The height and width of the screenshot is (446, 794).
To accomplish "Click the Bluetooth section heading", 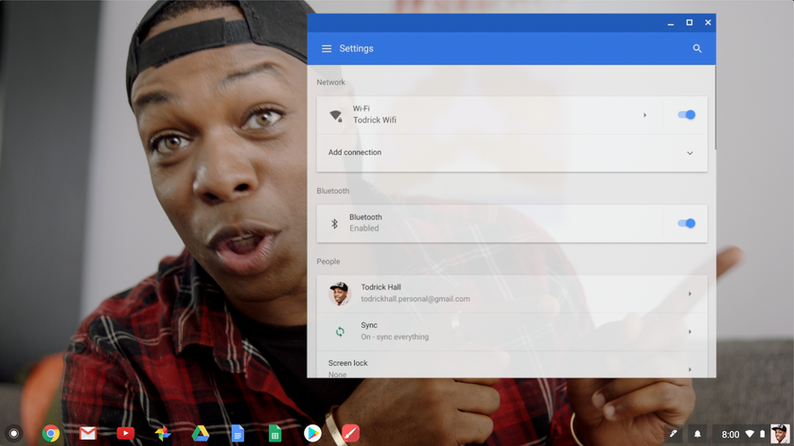I will pos(333,191).
